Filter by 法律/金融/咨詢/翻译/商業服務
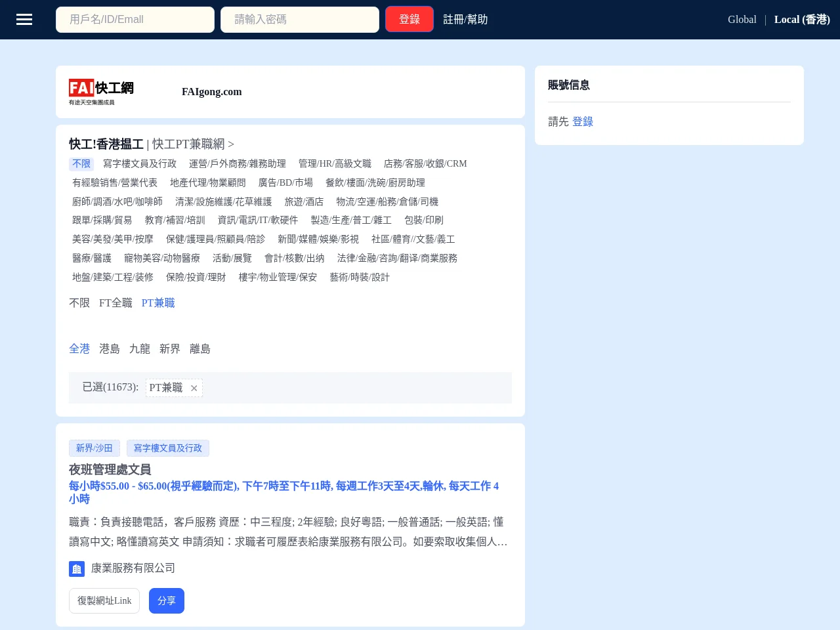The image size is (840, 630). tap(397, 259)
